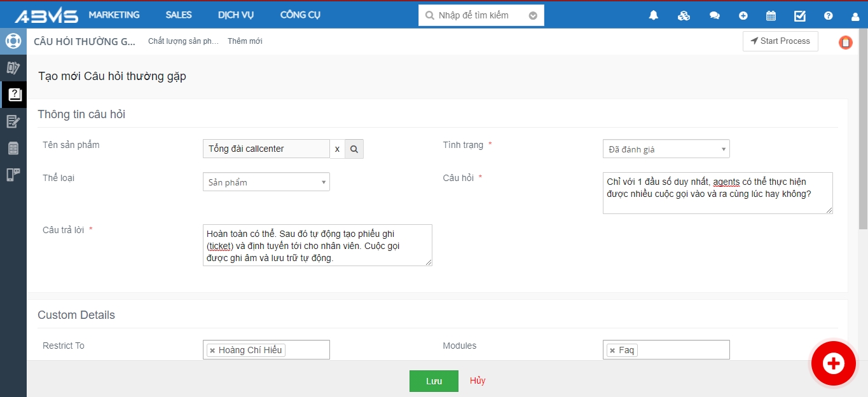Open the chat bubbles icon

(x=714, y=16)
